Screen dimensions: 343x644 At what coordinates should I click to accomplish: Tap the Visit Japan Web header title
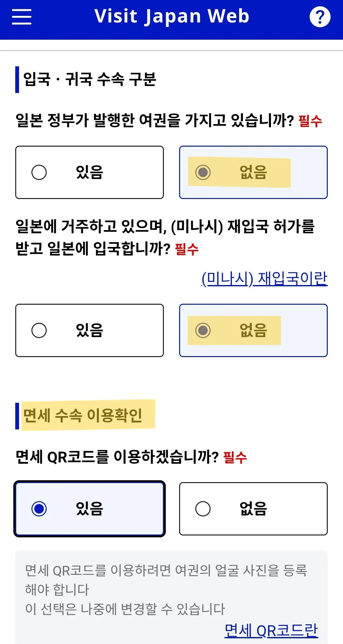click(x=171, y=17)
